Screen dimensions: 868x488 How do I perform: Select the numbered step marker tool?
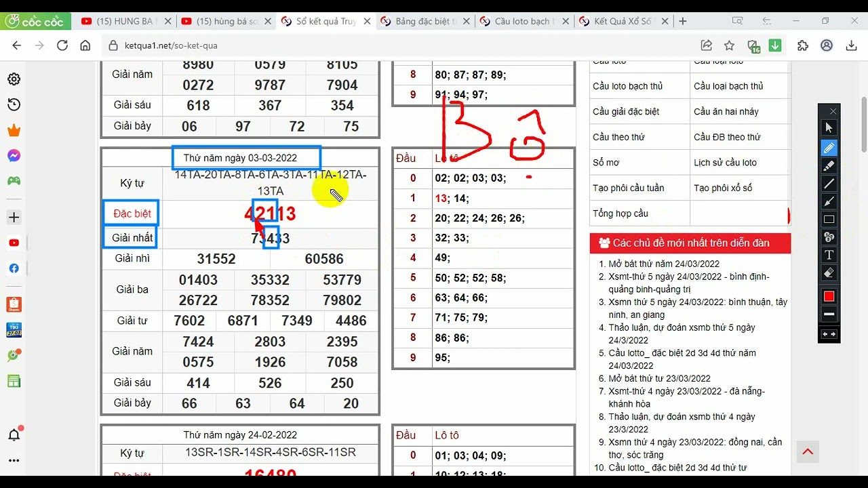[x=829, y=237]
